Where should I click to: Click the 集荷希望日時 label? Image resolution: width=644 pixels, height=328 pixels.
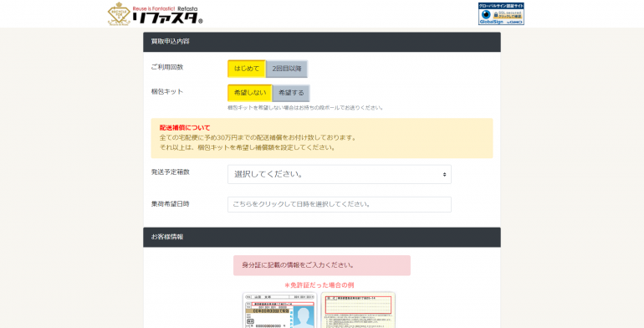coord(171,203)
